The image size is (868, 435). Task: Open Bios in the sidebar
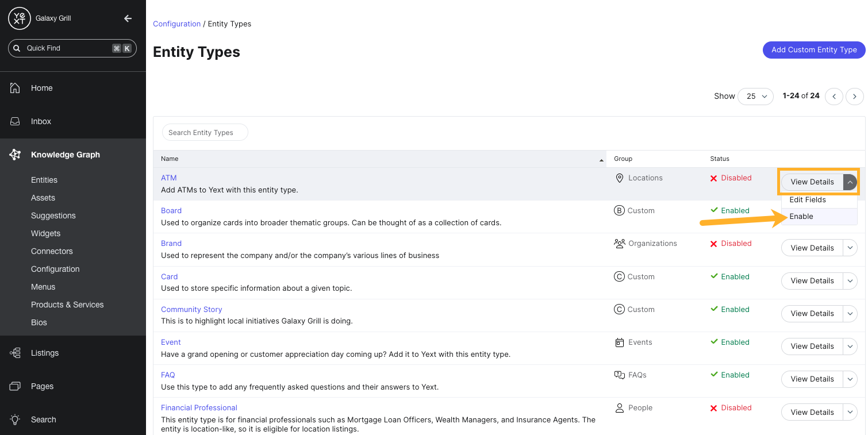coord(39,322)
